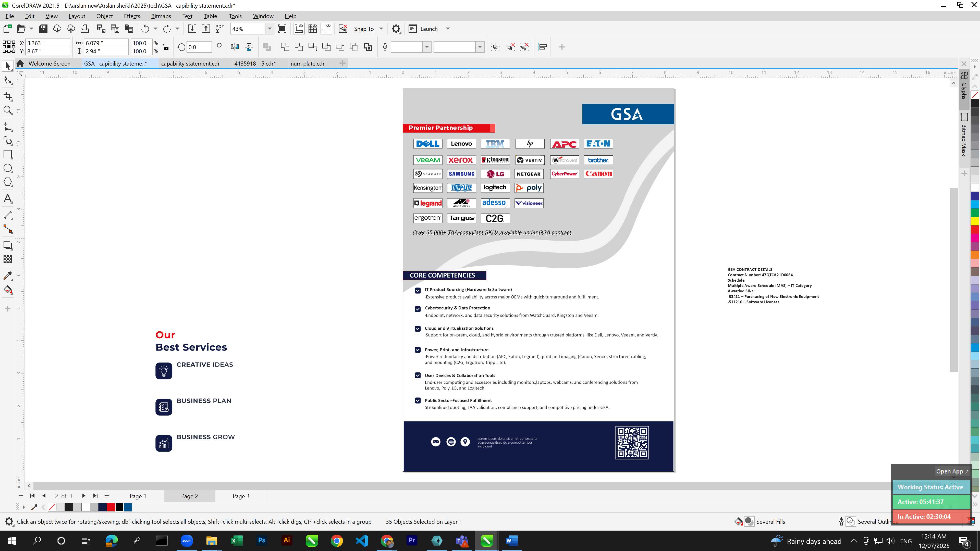Select the Rectangle tool

coord(8,154)
